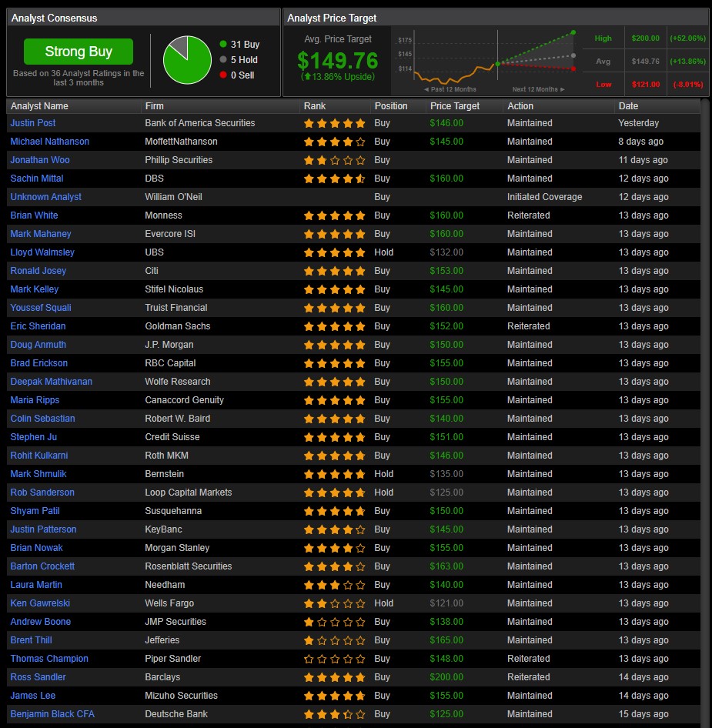Open Brent Thill analyst link
The width and height of the screenshot is (712, 728).
pos(31,640)
